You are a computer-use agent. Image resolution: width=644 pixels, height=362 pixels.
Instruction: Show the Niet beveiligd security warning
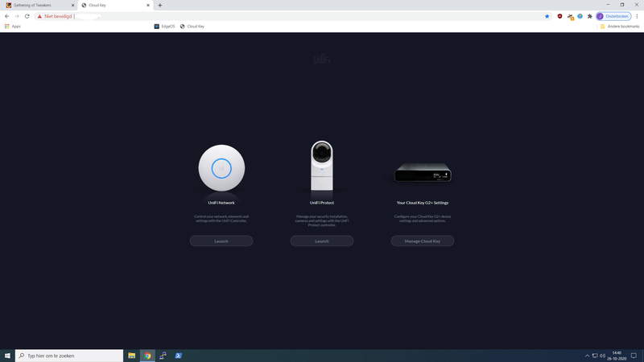pos(55,16)
